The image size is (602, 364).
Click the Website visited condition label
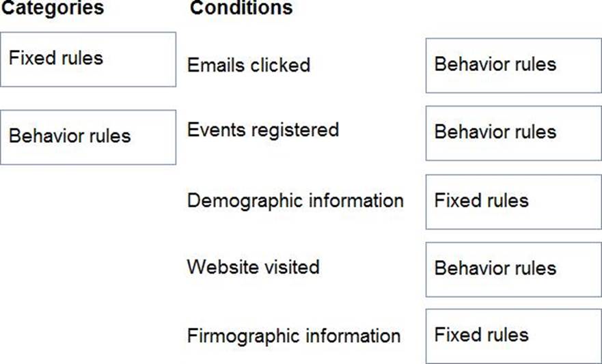254,266
